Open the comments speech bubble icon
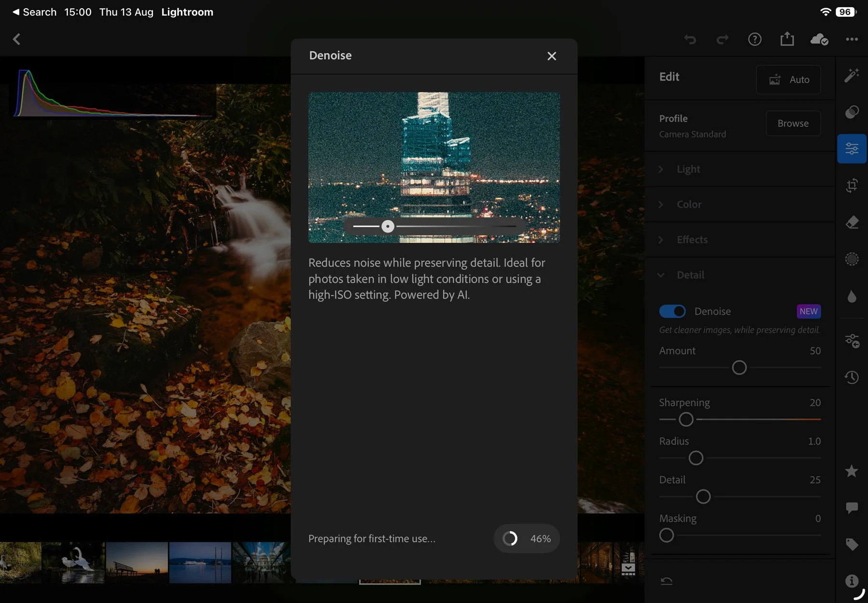868x603 pixels. point(852,508)
